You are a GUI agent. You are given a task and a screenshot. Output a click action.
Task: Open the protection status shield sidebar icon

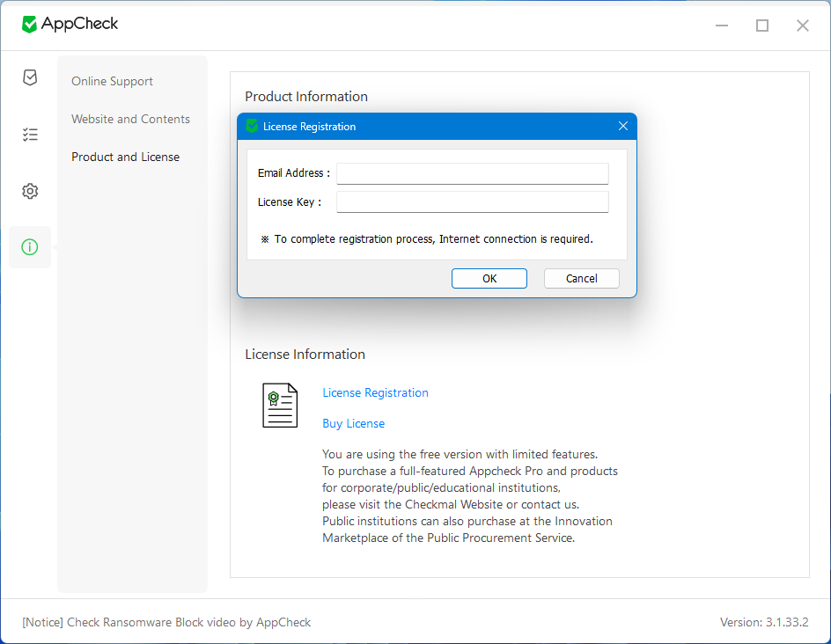click(30, 78)
